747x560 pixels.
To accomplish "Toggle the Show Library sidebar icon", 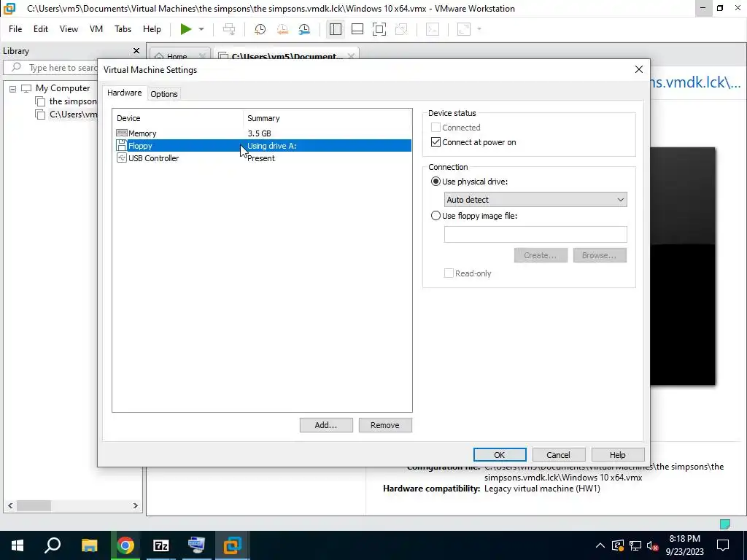I will pyautogui.click(x=336, y=29).
